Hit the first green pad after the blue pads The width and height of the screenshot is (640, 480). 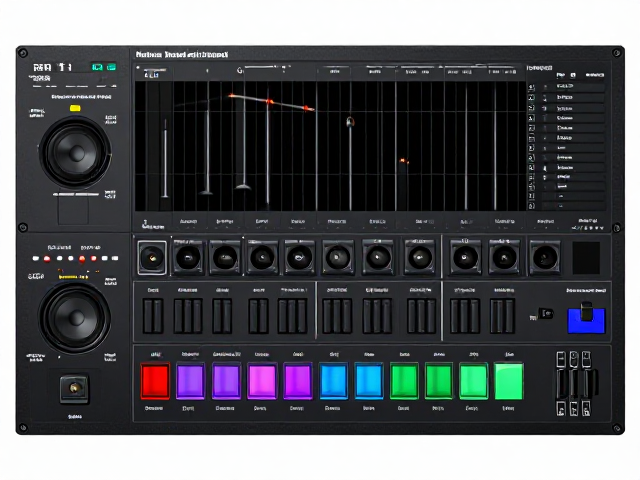[x=404, y=381]
